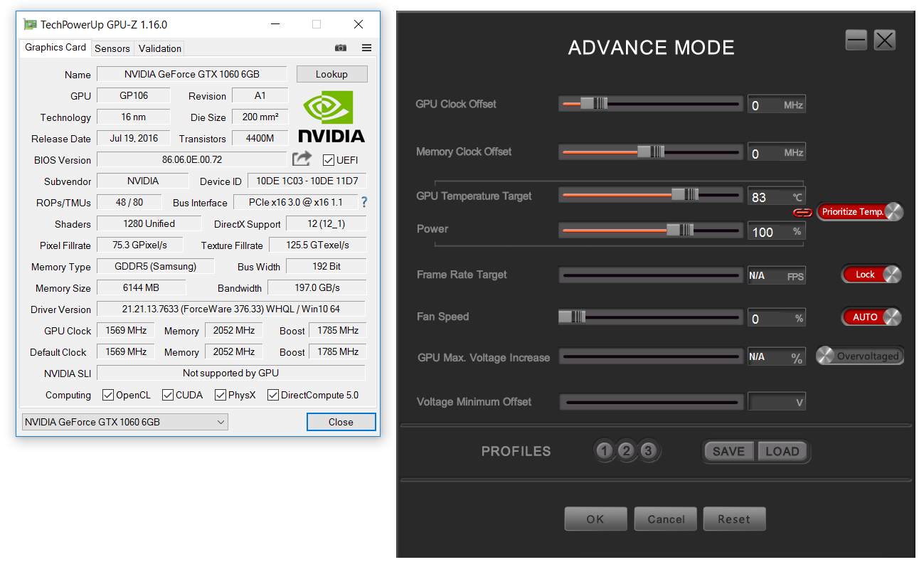
Task: Click the Shaders 1280 Unified field
Action: (x=149, y=223)
